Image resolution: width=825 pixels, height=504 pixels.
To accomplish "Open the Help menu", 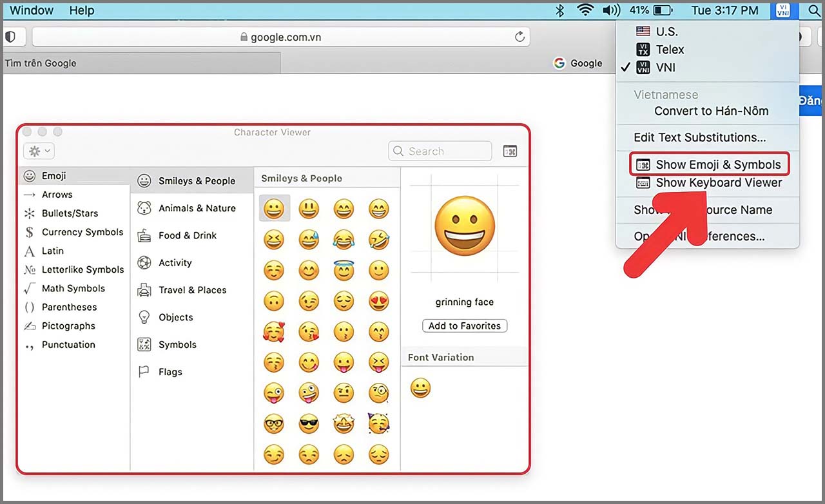I will pos(81,10).
